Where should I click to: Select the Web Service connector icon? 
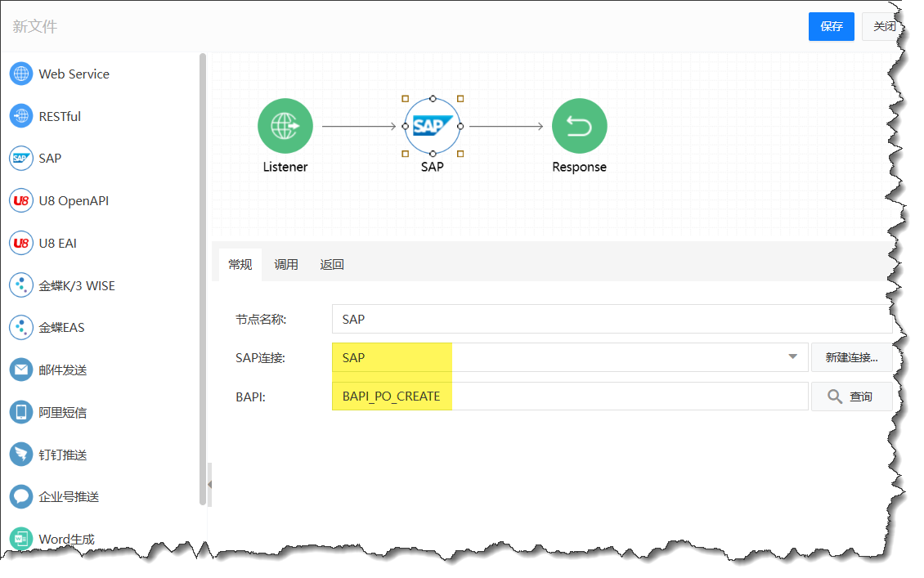(x=21, y=74)
